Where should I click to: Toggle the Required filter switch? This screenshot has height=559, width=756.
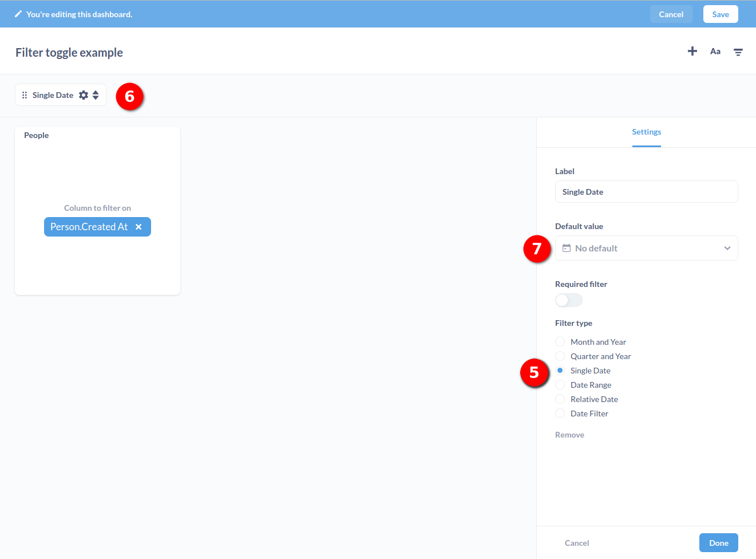pos(569,300)
